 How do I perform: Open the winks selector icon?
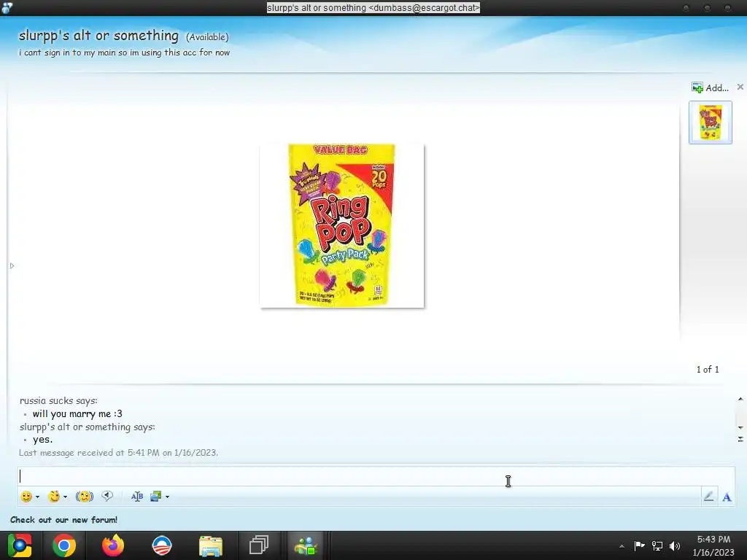pos(54,497)
